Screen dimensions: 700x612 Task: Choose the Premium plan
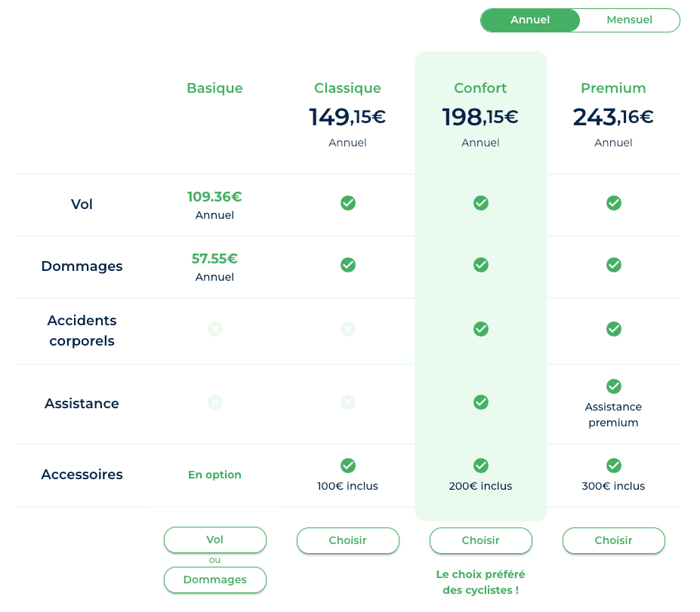613,540
